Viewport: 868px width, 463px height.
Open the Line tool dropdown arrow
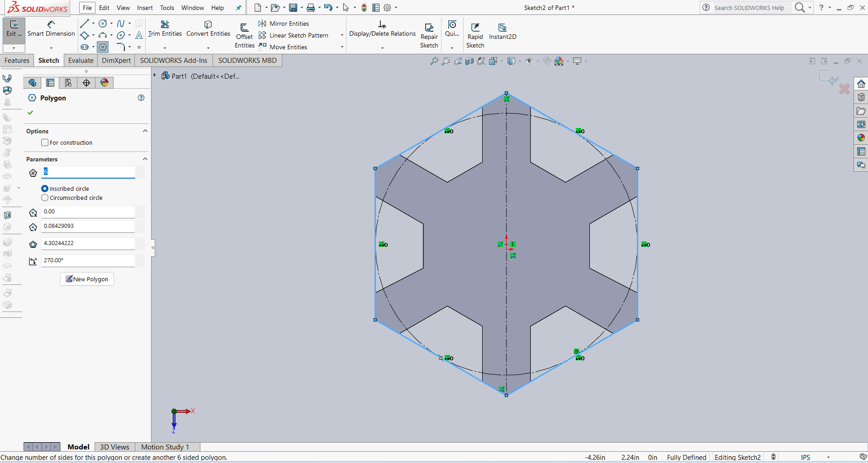(93, 24)
